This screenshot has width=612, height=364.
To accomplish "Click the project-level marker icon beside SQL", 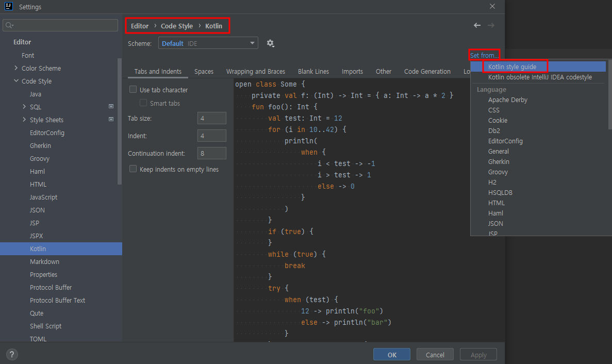I will coord(111,106).
